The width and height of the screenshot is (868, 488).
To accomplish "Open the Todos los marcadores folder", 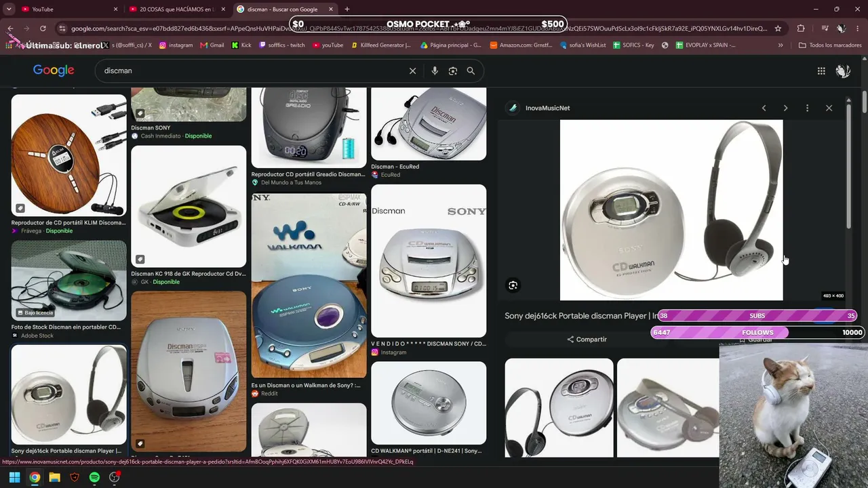I will click(x=830, y=45).
